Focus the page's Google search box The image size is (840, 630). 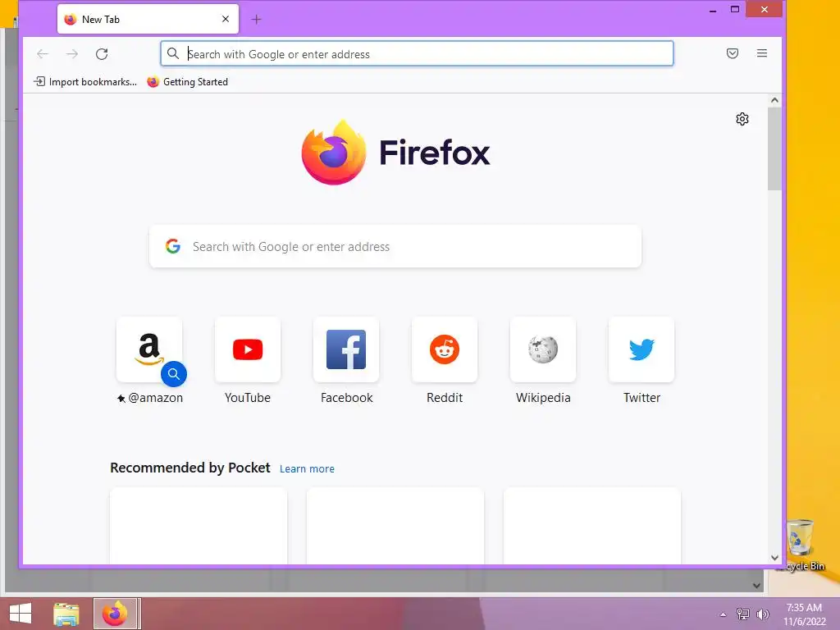(x=395, y=246)
